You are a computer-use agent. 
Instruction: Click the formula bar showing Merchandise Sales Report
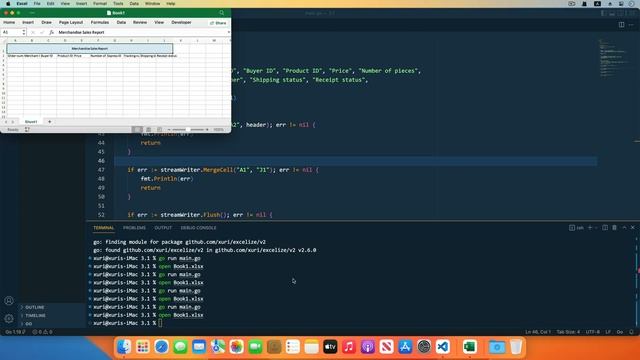click(141, 32)
